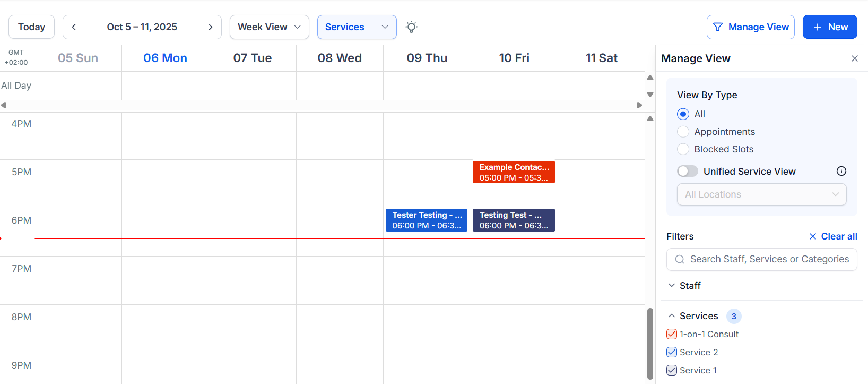Click the Today button

31,27
